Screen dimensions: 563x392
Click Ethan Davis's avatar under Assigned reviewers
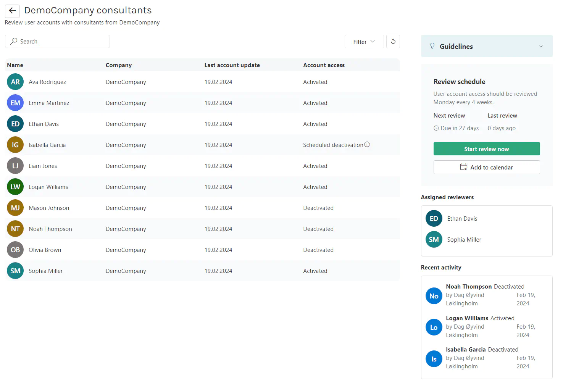point(434,218)
